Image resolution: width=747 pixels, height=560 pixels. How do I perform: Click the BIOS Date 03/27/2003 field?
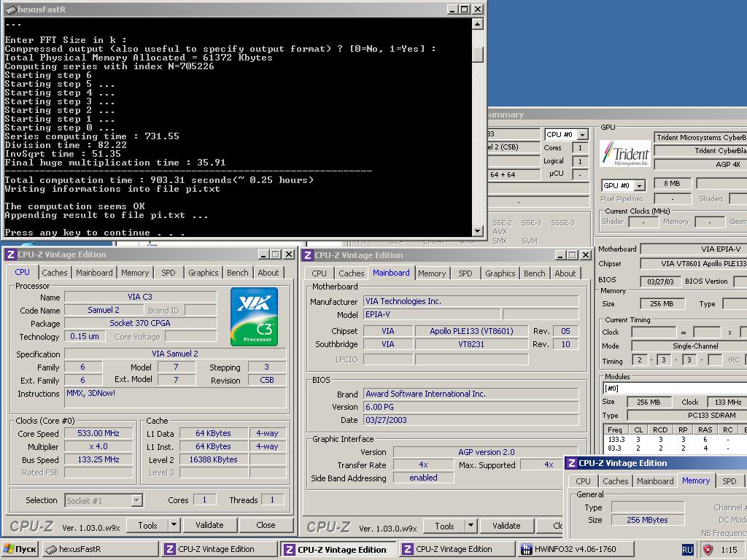pyautogui.click(x=471, y=420)
